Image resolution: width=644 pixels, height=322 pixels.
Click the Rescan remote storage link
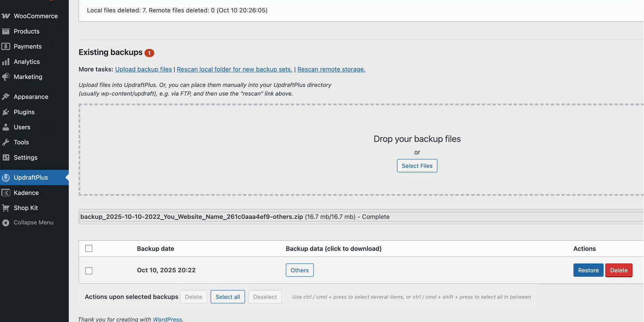tap(331, 69)
